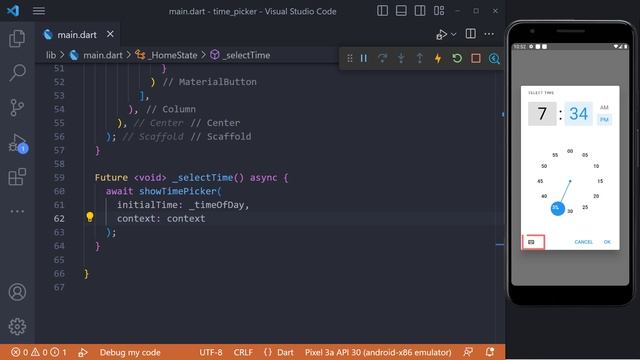This screenshot has width=640, height=360.
Task: Choose AM in the time picker
Action: coord(604,107)
